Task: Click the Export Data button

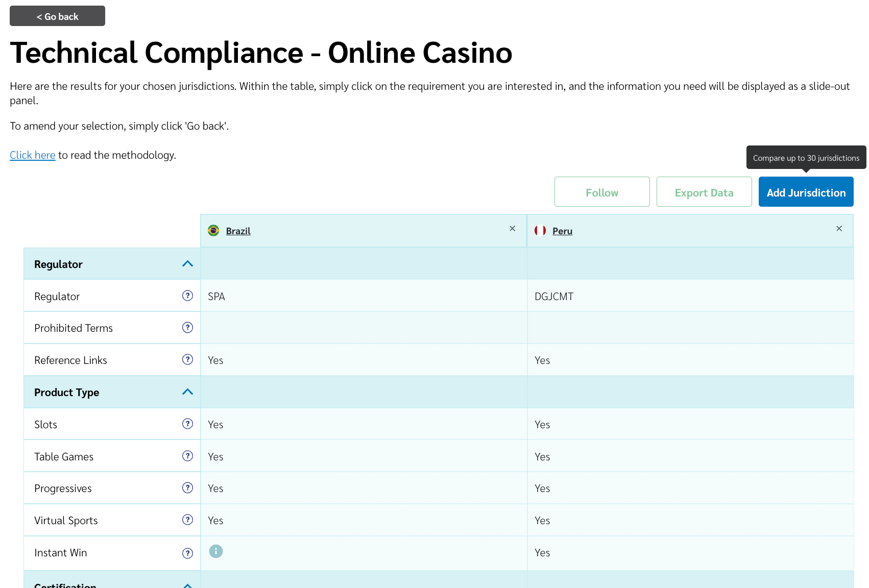Action: (704, 192)
